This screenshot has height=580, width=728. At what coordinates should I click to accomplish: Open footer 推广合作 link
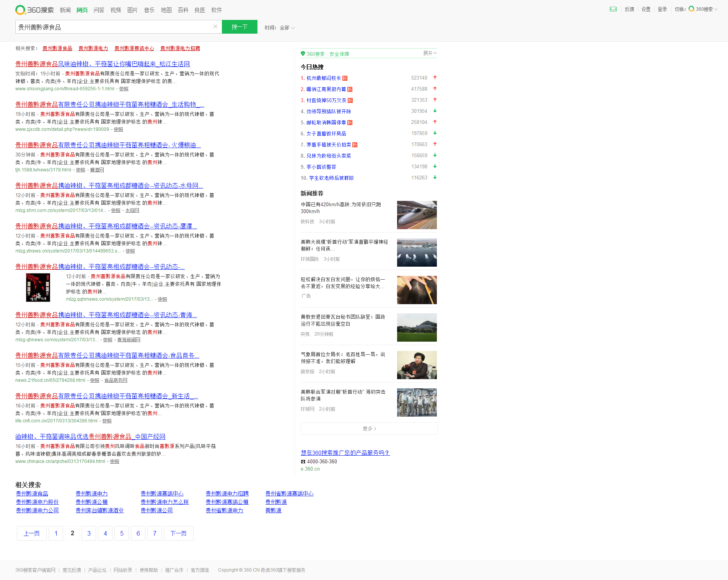coord(174,570)
